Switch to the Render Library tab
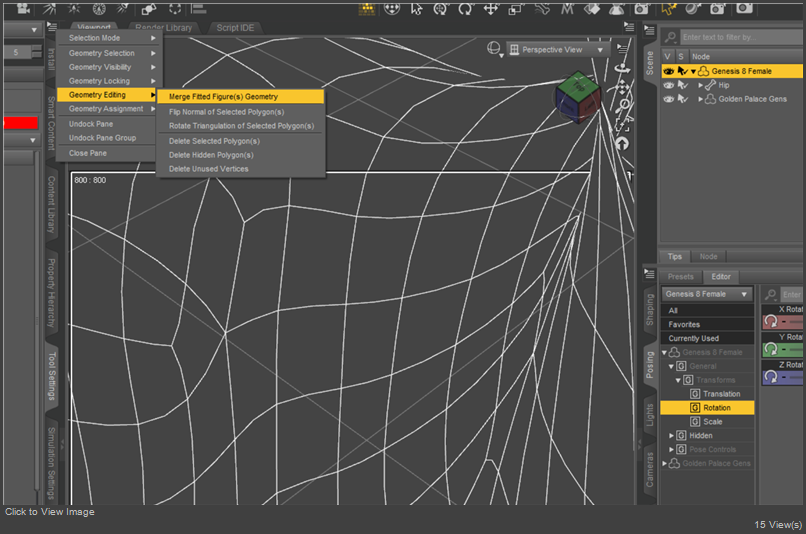 [163, 28]
